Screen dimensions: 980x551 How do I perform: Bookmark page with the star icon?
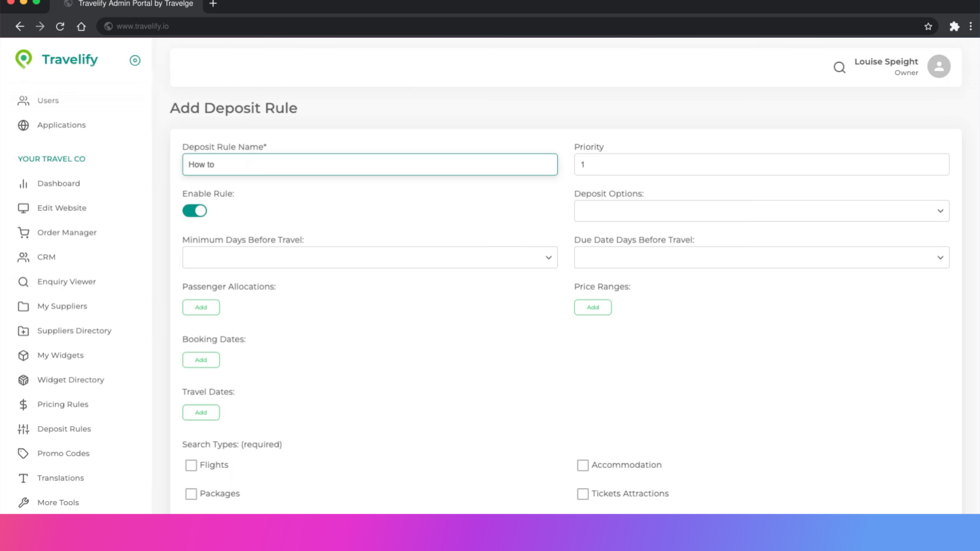tap(928, 27)
